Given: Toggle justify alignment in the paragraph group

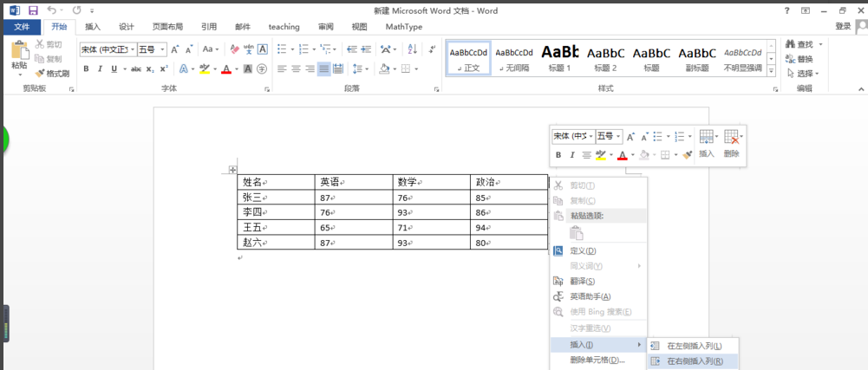Looking at the screenshot, I should point(323,69).
